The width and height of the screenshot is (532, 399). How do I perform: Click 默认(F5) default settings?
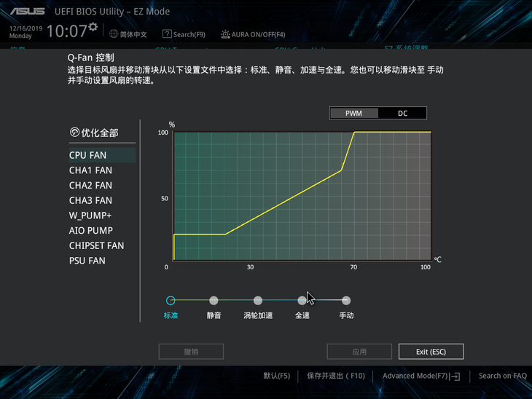coord(277,376)
